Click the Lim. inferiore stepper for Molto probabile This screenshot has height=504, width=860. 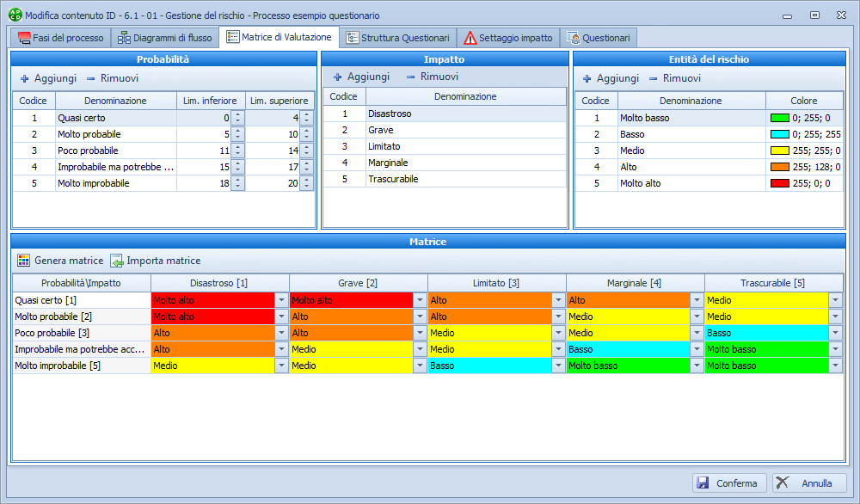(x=237, y=134)
